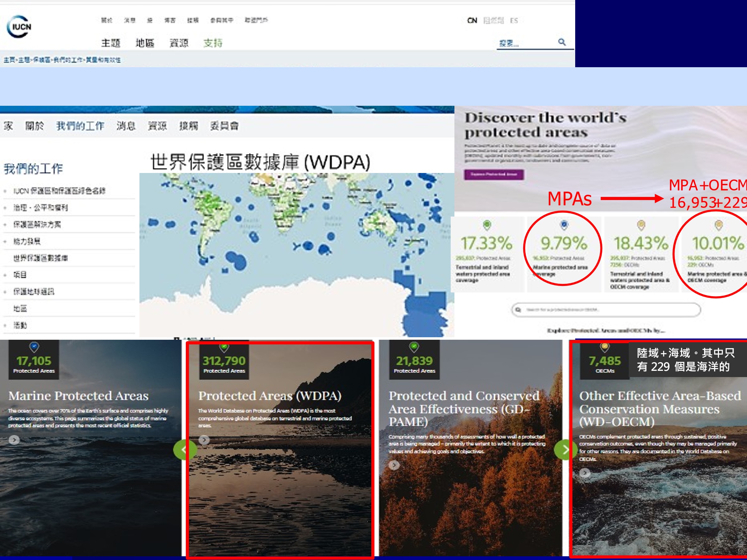
Task: Click the WDPA world map image
Action: coord(297,255)
